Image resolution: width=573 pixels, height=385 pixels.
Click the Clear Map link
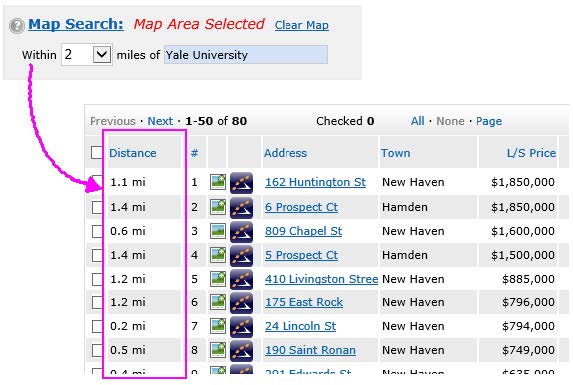point(301,25)
